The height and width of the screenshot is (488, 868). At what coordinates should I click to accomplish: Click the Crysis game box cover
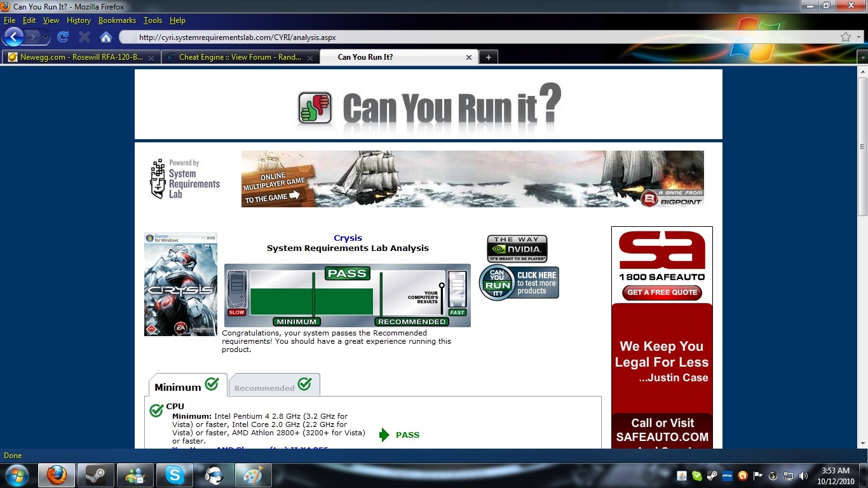180,284
